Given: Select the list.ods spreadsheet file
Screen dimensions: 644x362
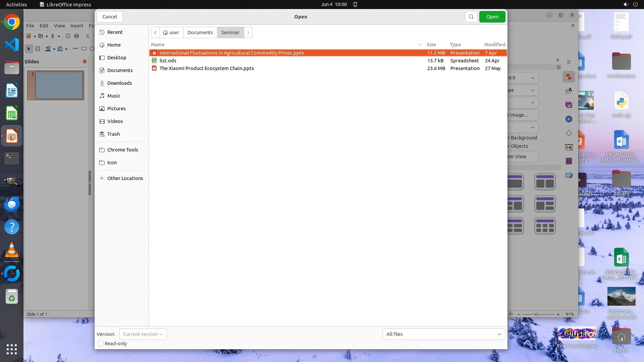Looking at the screenshot, I should [x=168, y=61].
